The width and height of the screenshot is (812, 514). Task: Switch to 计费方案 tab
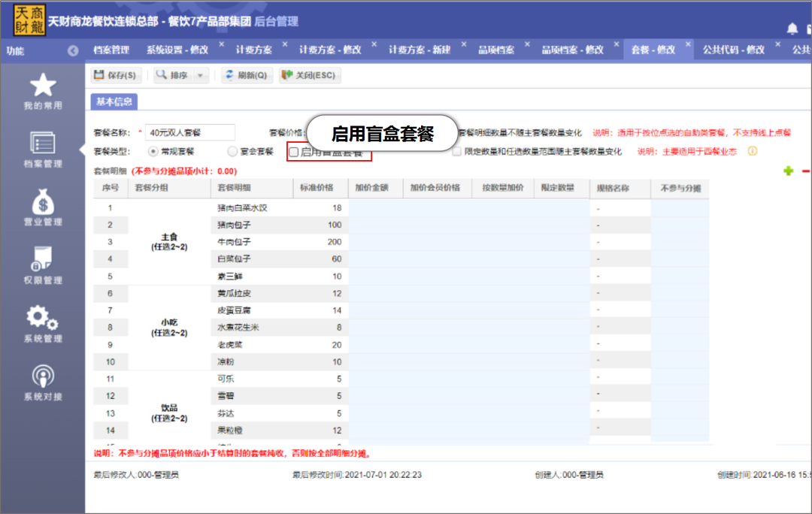pyautogui.click(x=254, y=50)
